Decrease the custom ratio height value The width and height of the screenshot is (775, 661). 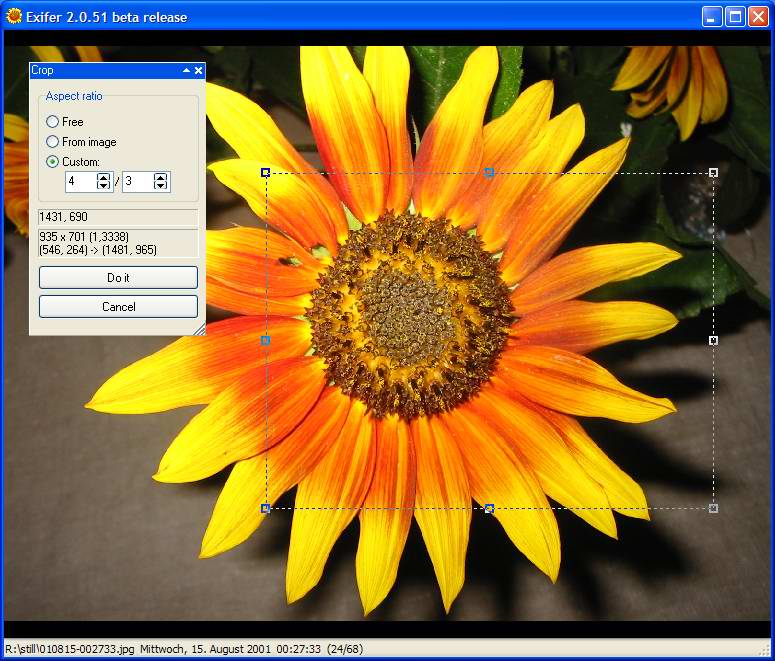161,186
